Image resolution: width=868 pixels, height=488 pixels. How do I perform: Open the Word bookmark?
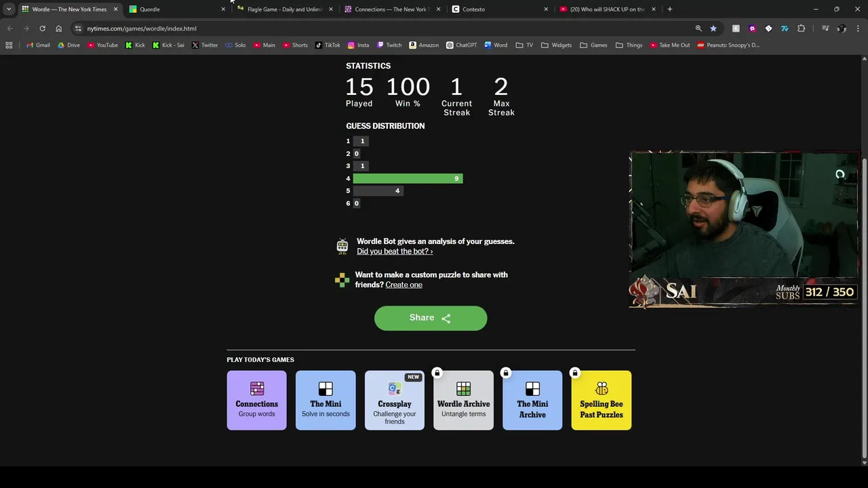coord(496,45)
